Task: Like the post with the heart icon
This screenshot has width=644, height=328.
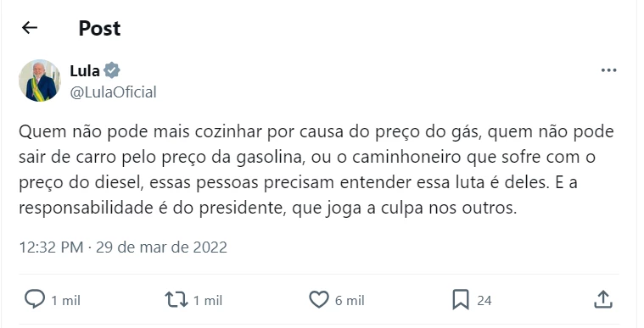Action: [x=319, y=300]
